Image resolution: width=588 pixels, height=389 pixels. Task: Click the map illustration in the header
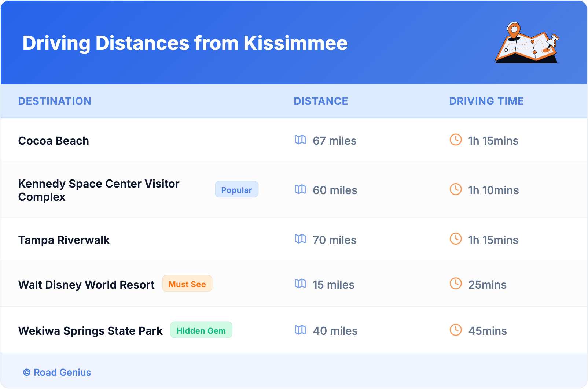(x=527, y=43)
